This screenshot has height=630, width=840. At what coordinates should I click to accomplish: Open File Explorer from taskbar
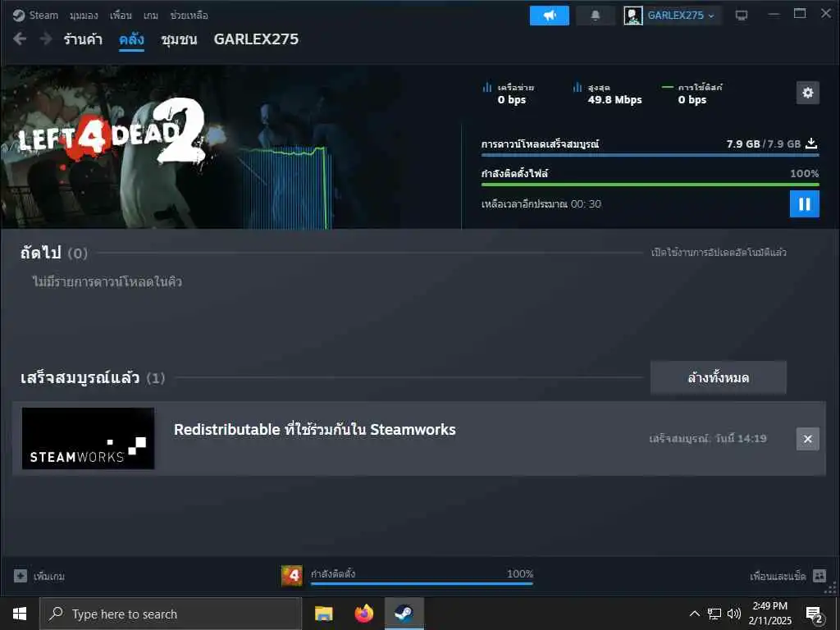coord(323,614)
